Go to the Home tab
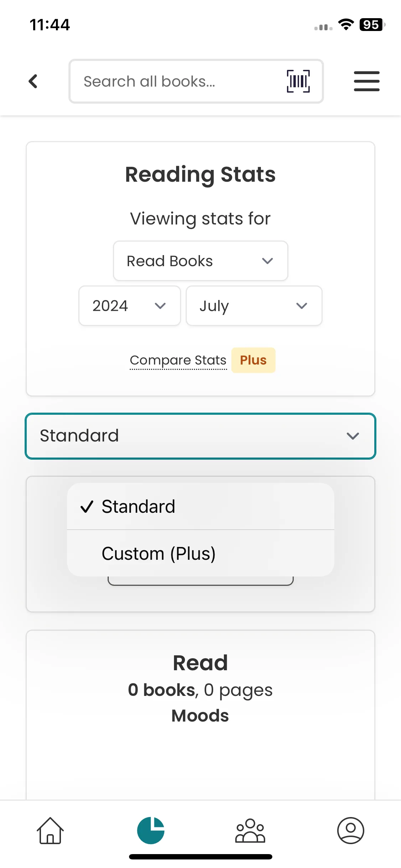Screen dimensions: 401x868 click(x=50, y=830)
